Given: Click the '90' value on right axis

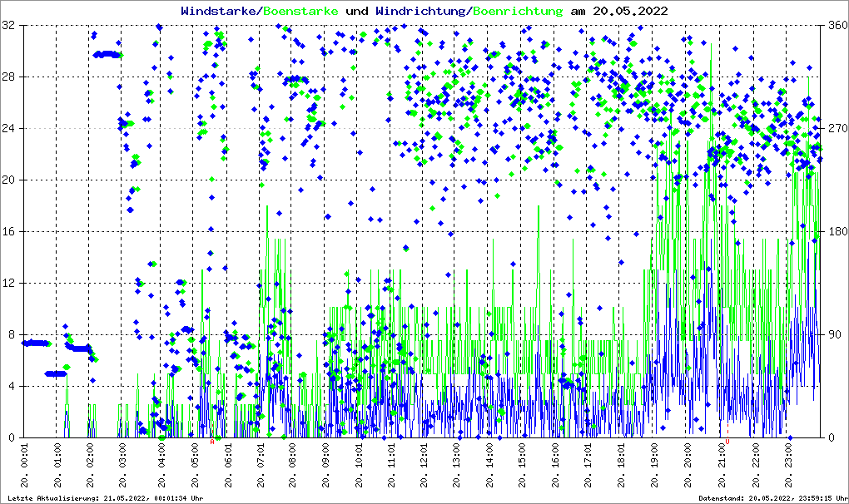Looking at the screenshot, I should [832, 334].
